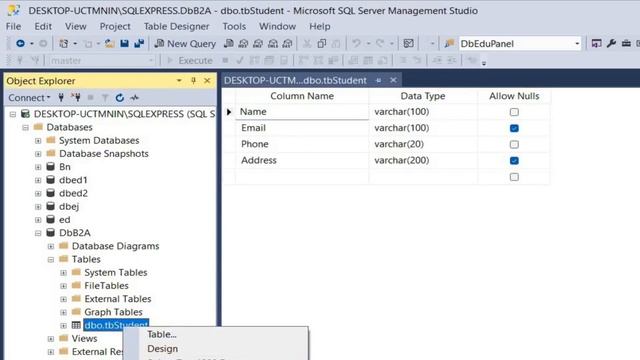Click the Address column name cell
Image resolution: width=640 pixels, height=360 pixels.
click(302, 160)
